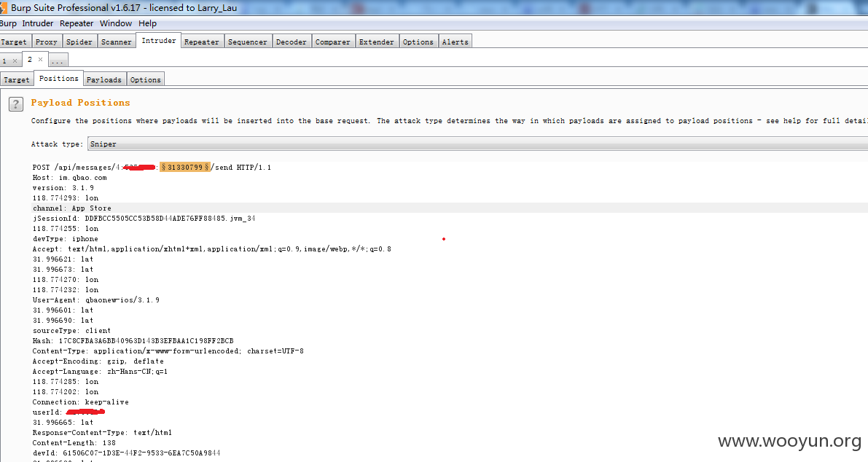Open the Window menu
The width and height of the screenshot is (868, 462).
coord(116,23)
